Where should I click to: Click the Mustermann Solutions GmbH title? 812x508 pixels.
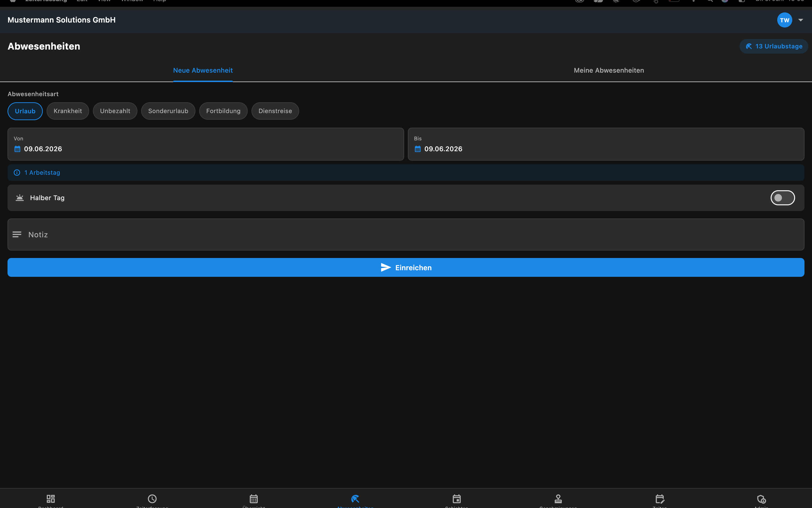[61, 20]
